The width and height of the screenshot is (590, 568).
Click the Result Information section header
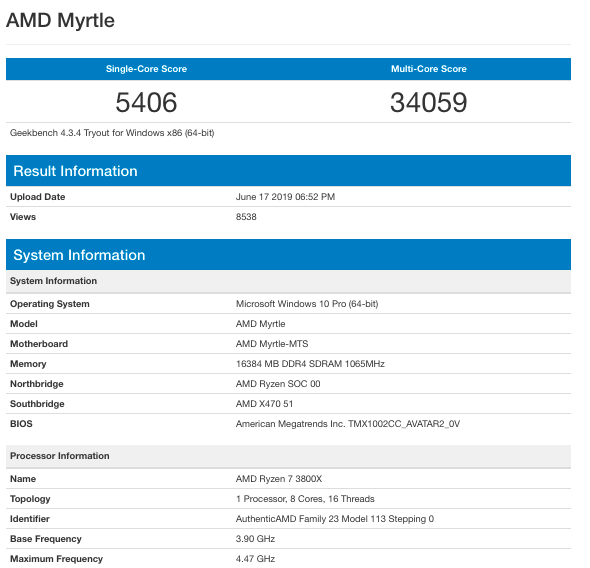[x=288, y=171]
